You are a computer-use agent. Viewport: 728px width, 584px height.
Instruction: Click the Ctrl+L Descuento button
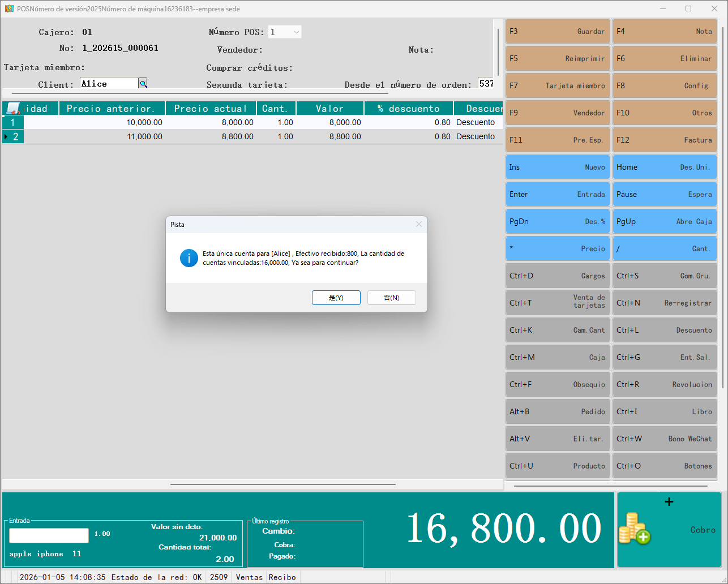click(665, 330)
